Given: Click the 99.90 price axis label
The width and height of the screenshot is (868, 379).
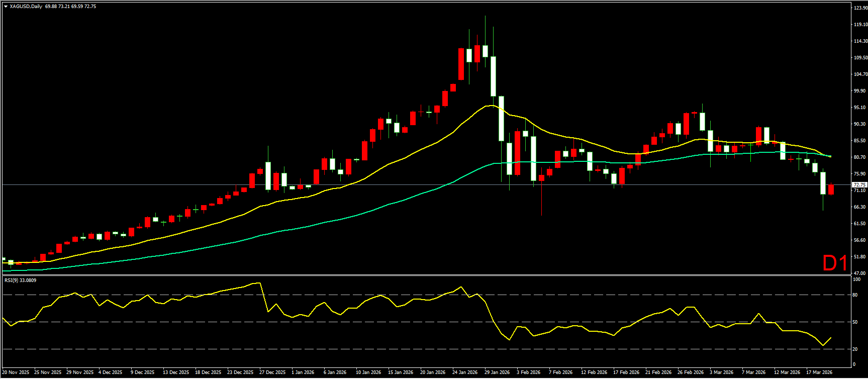Looking at the screenshot, I should click(x=860, y=91).
